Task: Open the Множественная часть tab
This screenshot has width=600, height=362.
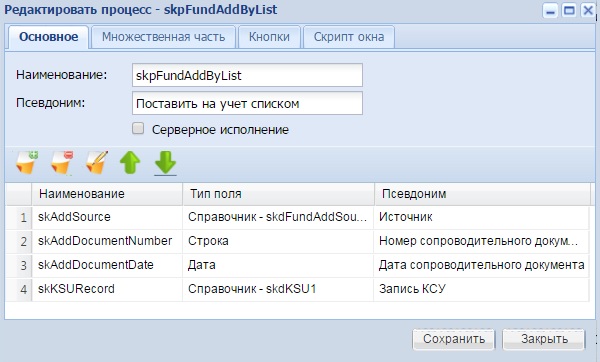Action: point(163,37)
